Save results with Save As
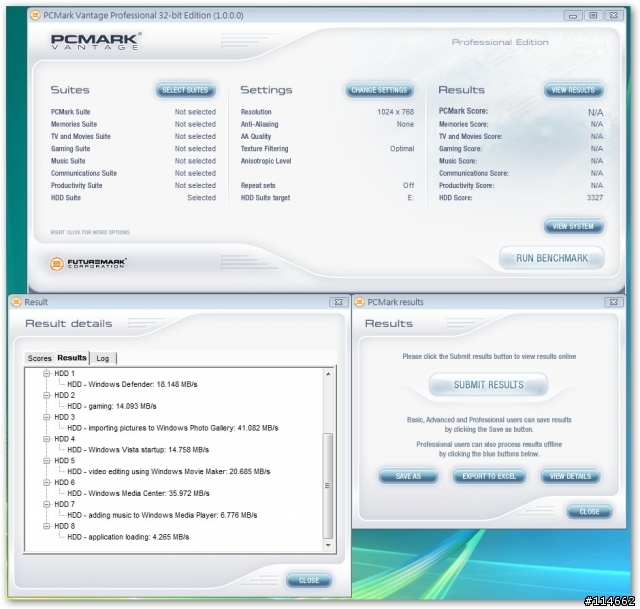Screen dimensions: 640x609 [408, 476]
